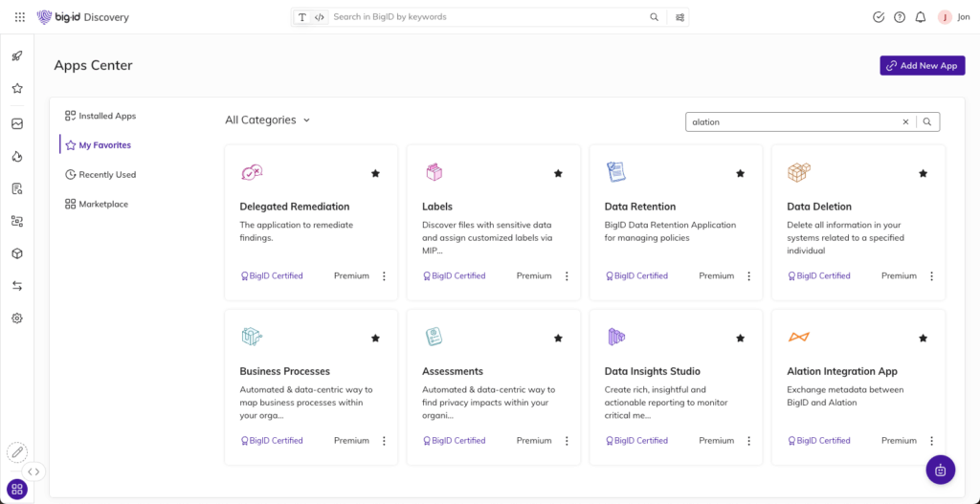Viewport: 980px width, 504px height.
Task: Toggle favorite star on Data Retention
Action: (740, 173)
